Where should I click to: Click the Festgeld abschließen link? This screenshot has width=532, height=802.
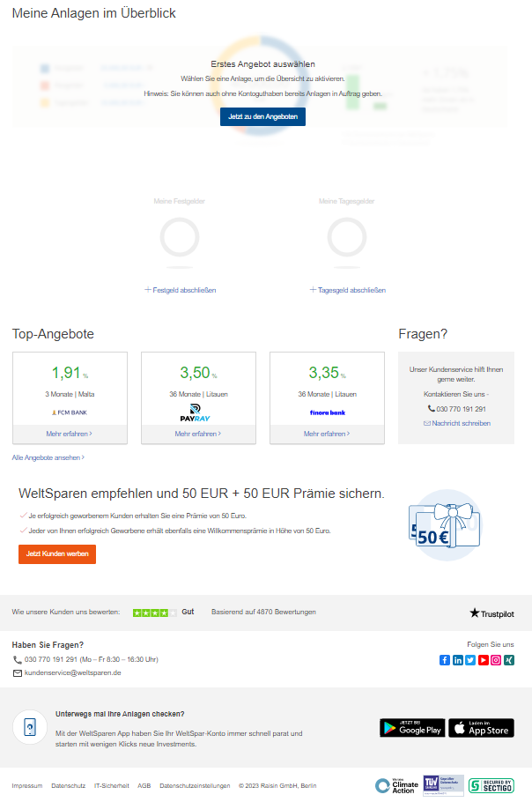pos(181,290)
